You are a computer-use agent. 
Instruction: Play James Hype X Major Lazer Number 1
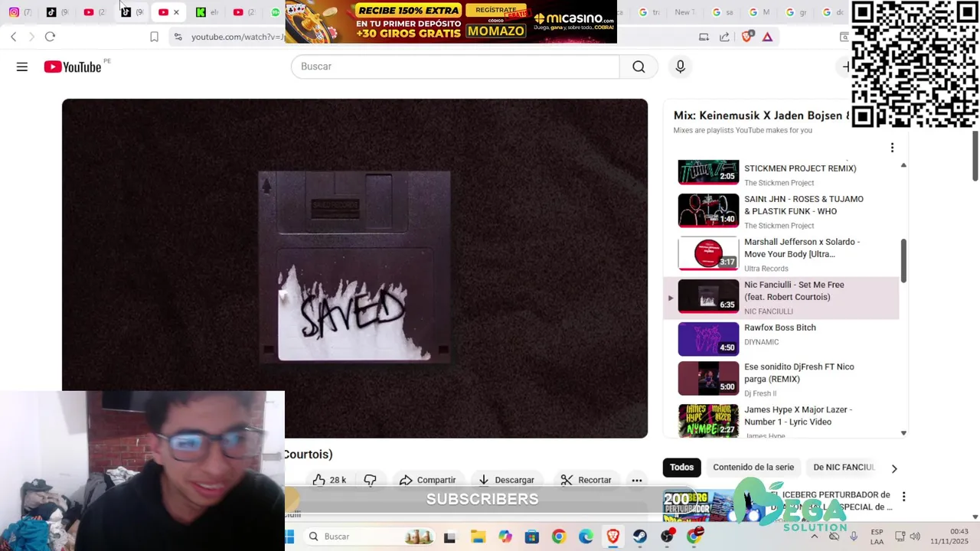click(781, 419)
